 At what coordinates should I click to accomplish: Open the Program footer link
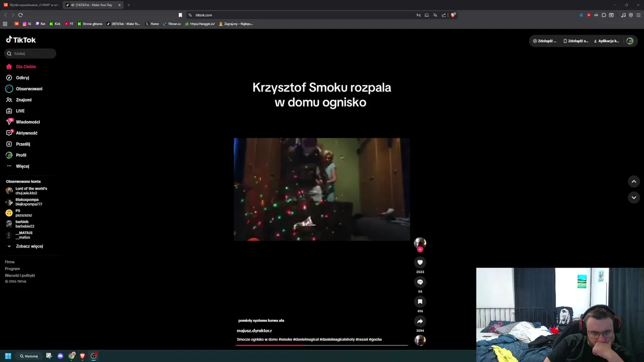(x=12, y=268)
